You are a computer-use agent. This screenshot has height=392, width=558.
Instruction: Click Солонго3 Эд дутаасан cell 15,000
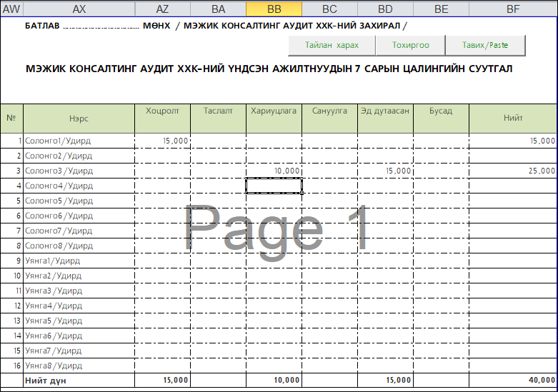(385, 171)
